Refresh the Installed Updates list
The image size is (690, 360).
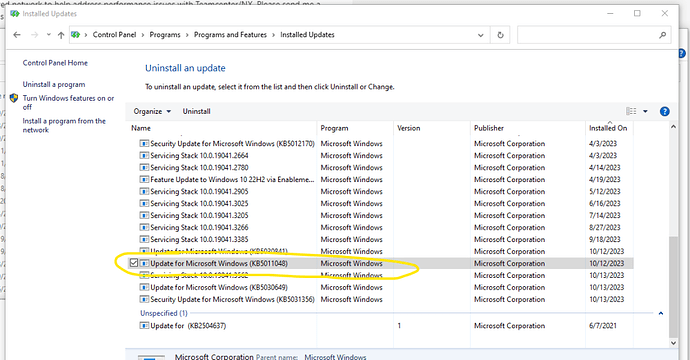pyautogui.click(x=500, y=35)
